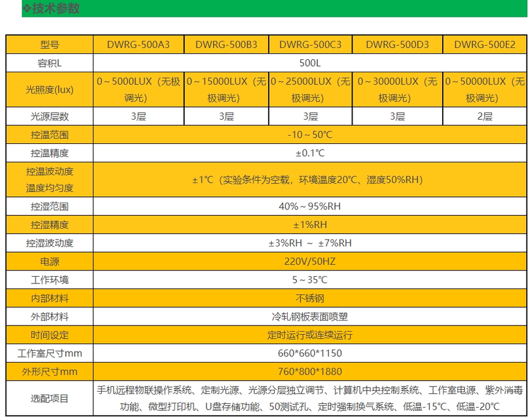This screenshot has height=420, width=531.
Task: Click the 500L capacity value
Action: [x=310, y=63]
